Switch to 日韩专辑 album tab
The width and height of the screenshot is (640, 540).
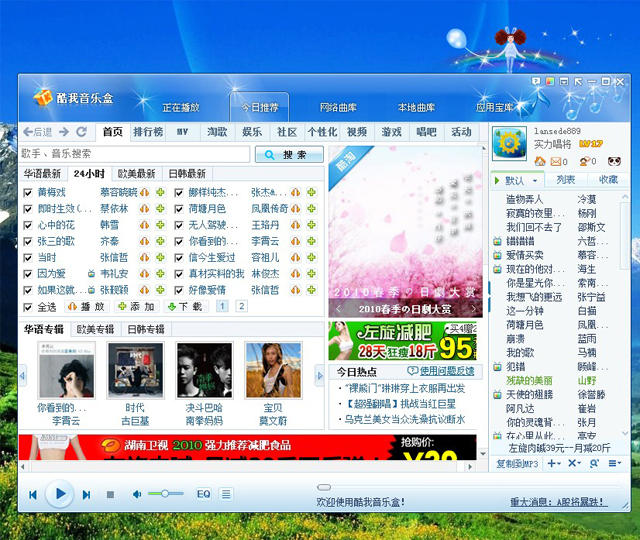click(146, 329)
